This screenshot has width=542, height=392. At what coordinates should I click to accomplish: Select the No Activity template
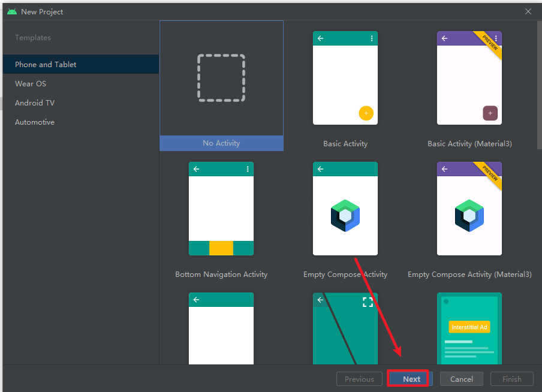pyautogui.click(x=221, y=86)
